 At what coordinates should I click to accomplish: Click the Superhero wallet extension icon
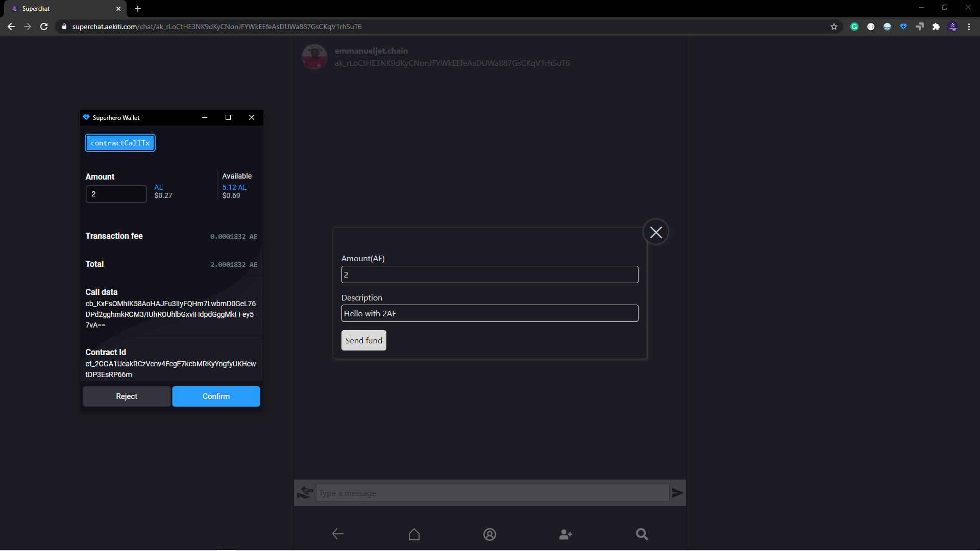[903, 27]
